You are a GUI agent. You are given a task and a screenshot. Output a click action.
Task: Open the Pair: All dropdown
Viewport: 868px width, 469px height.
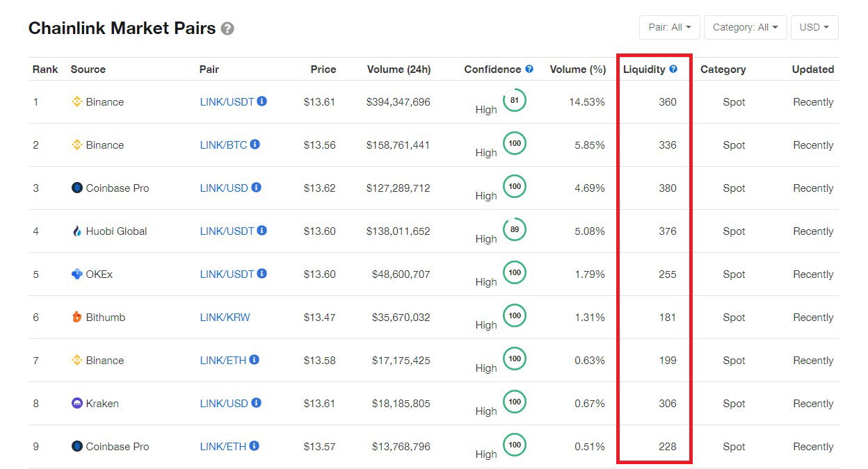coord(669,27)
